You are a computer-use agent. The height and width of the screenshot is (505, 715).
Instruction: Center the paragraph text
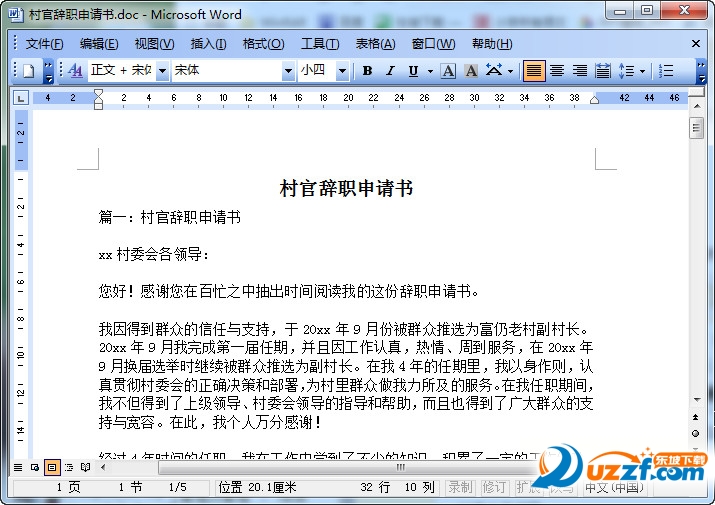(x=557, y=71)
